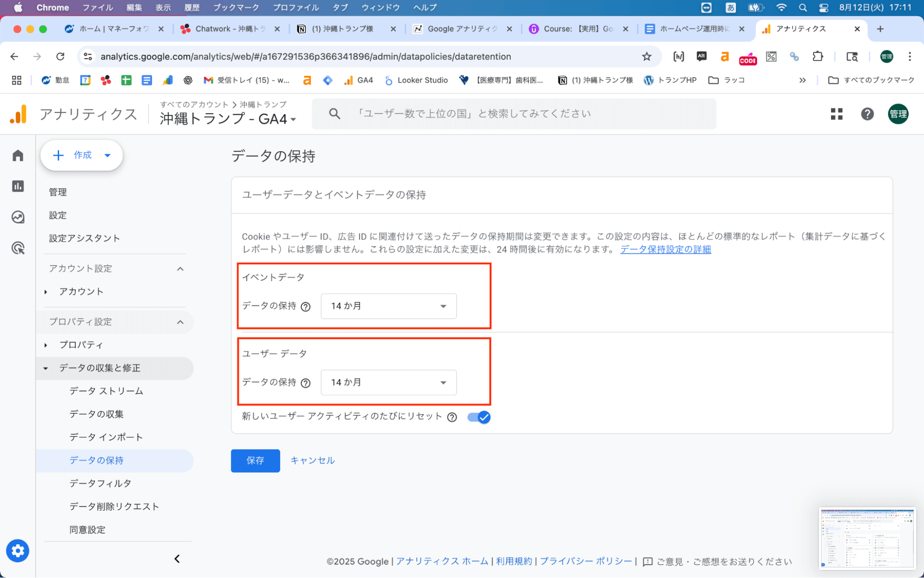924x578 pixels.
Task: Open the search magnifier in Analytics search bar
Action: point(334,113)
